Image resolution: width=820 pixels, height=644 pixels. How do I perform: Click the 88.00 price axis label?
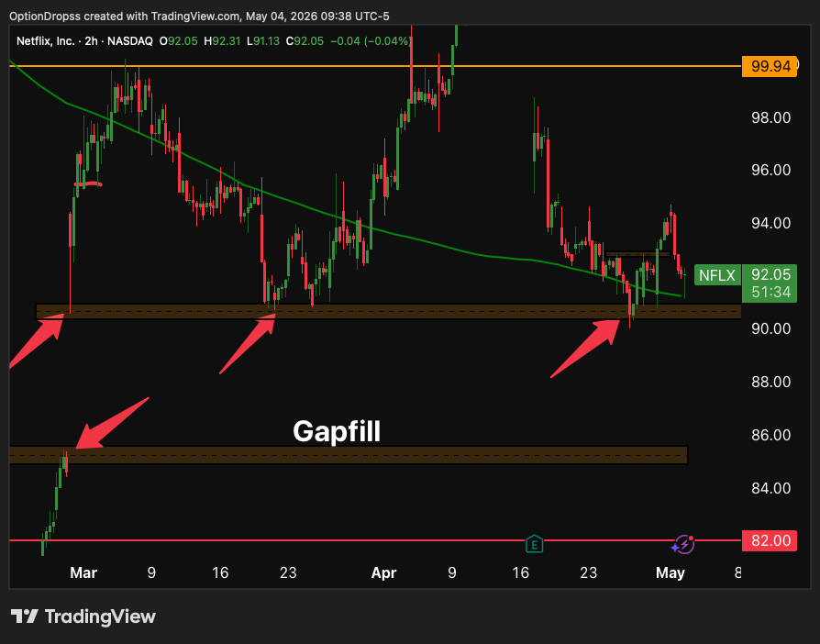point(770,382)
